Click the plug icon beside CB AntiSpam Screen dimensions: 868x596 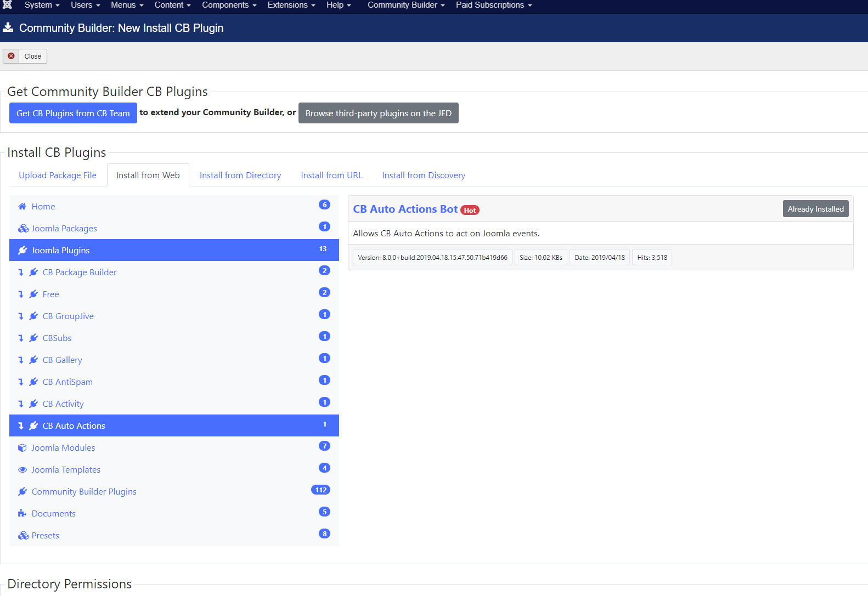33,382
